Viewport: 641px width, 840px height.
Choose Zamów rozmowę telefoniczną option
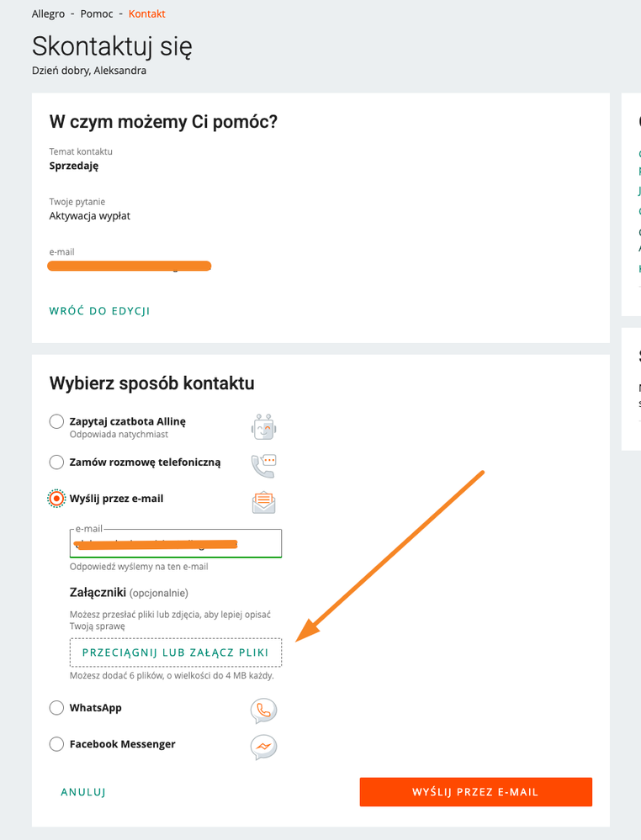pyautogui.click(x=56, y=462)
